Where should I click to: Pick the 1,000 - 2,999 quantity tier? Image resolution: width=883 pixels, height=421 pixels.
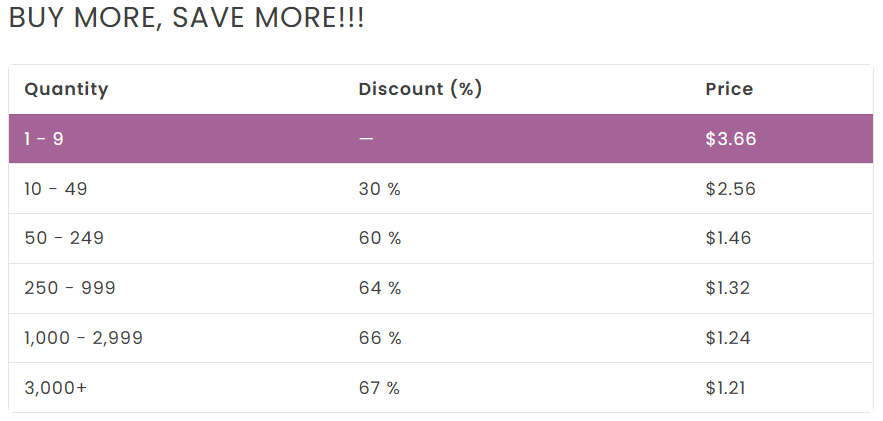pos(83,338)
